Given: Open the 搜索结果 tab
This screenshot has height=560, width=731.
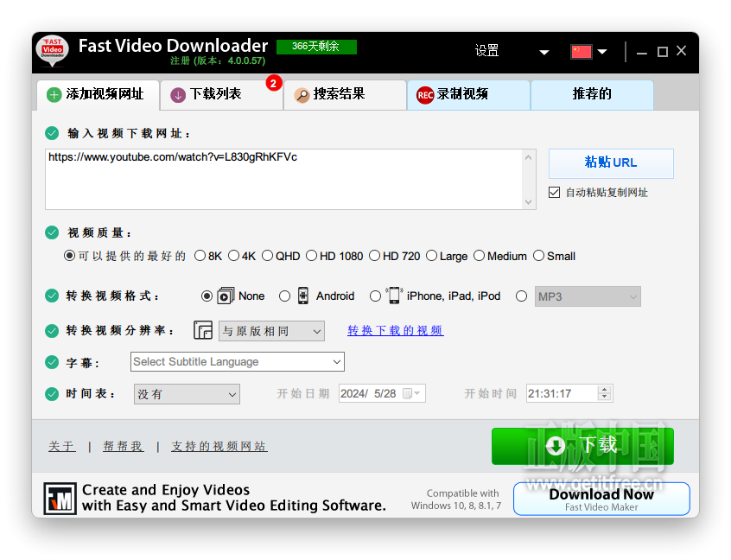Looking at the screenshot, I should coord(345,95).
